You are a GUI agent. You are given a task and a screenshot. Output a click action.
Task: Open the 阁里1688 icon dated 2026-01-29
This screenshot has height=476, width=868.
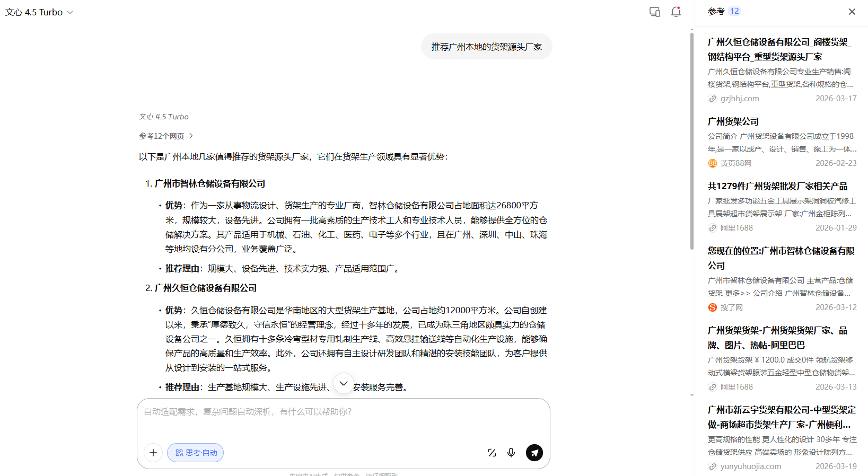tap(713, 228)
